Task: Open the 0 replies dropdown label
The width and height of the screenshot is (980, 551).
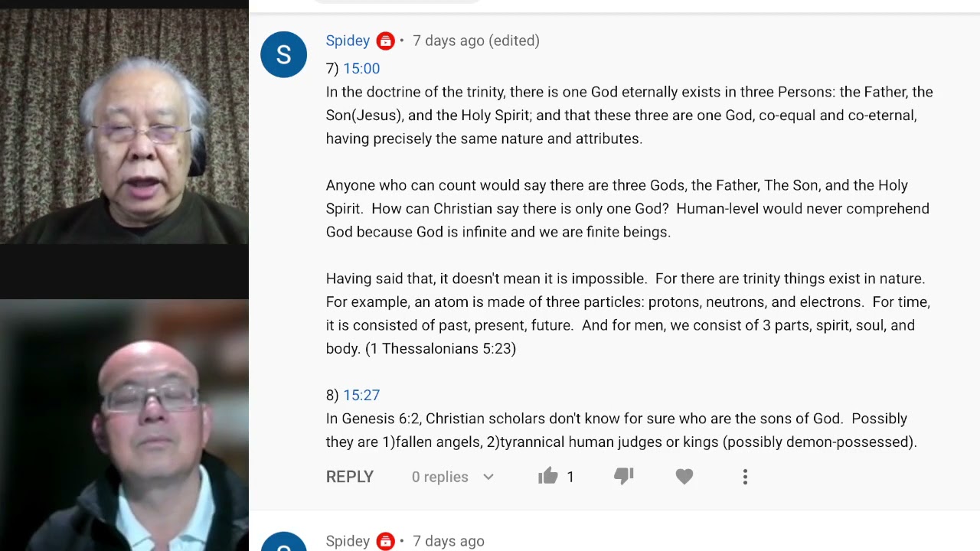Action: (440, 477)
